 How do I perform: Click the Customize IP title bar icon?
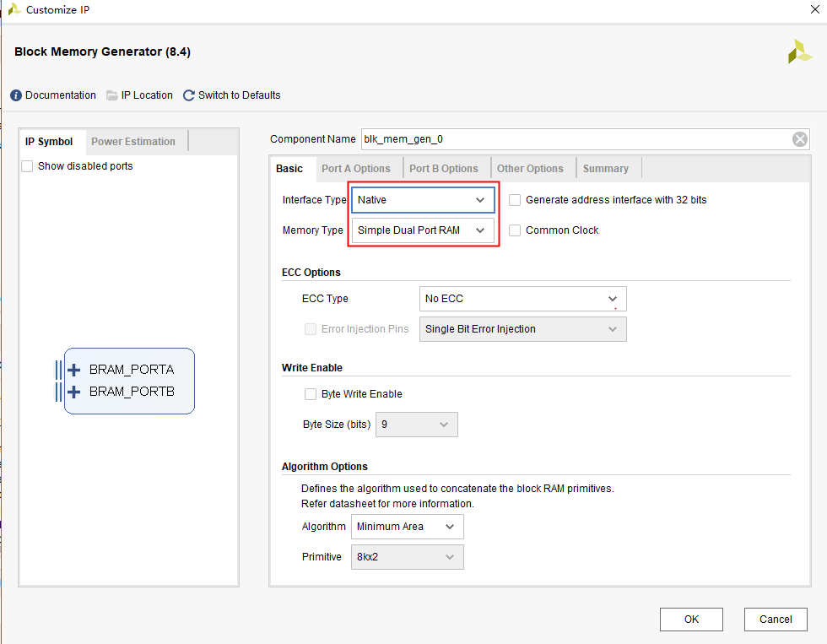pyautogui.click(x=14, y=10)
